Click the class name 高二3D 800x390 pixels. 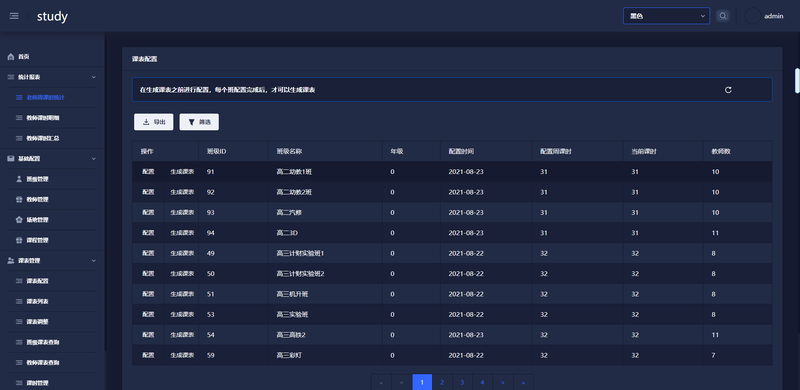(287, 233)
